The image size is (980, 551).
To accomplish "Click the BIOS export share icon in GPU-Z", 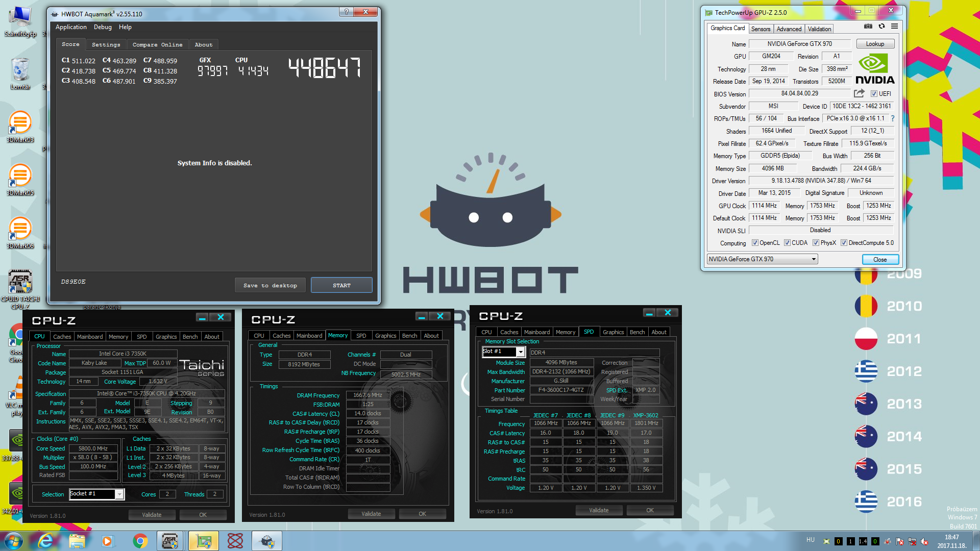I will 860,93.
